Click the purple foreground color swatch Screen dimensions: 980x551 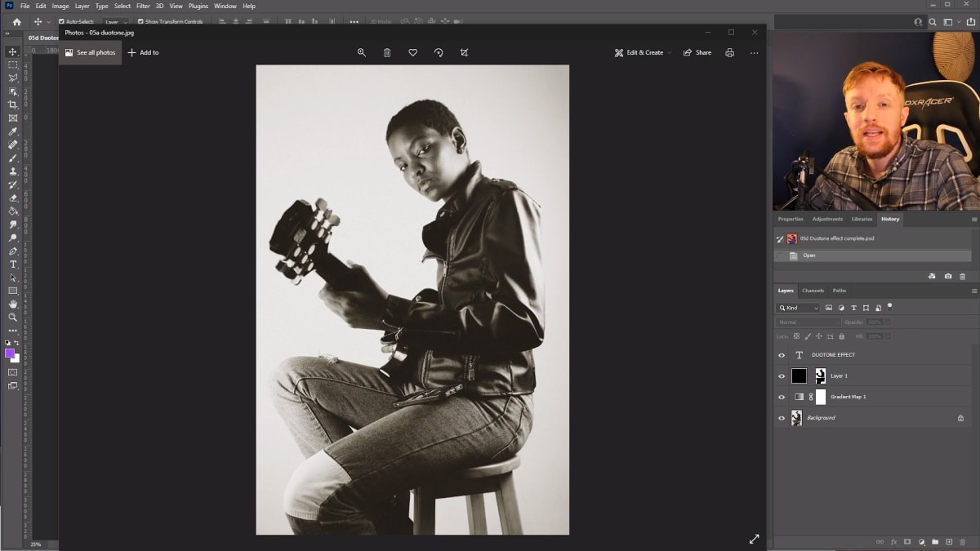click(11, 353)
